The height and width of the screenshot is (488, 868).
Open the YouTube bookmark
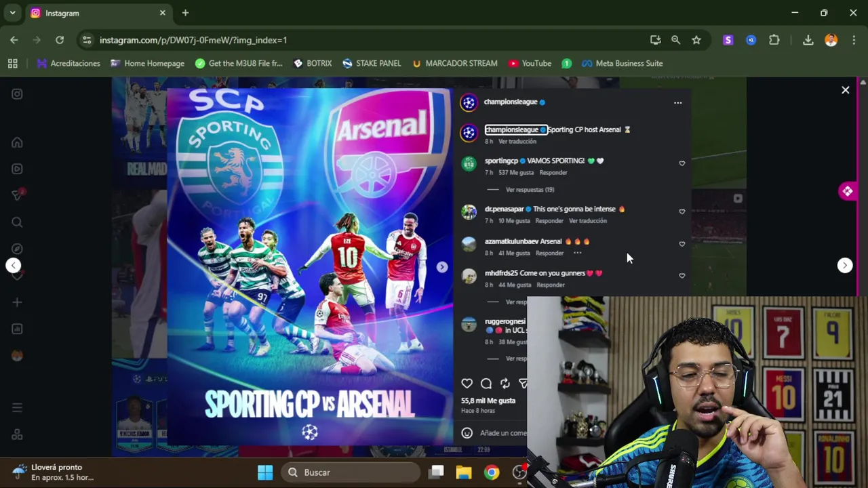click(530, 63)
